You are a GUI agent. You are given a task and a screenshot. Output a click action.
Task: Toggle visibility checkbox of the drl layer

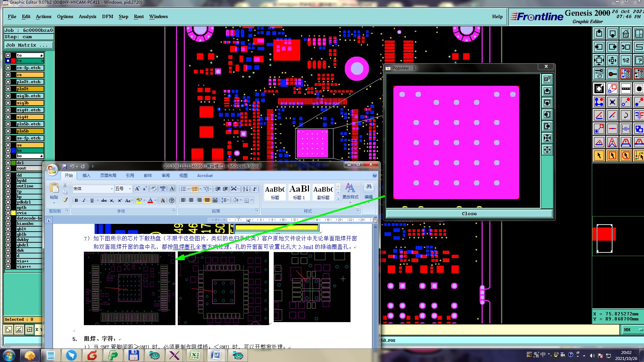[8, 163]
